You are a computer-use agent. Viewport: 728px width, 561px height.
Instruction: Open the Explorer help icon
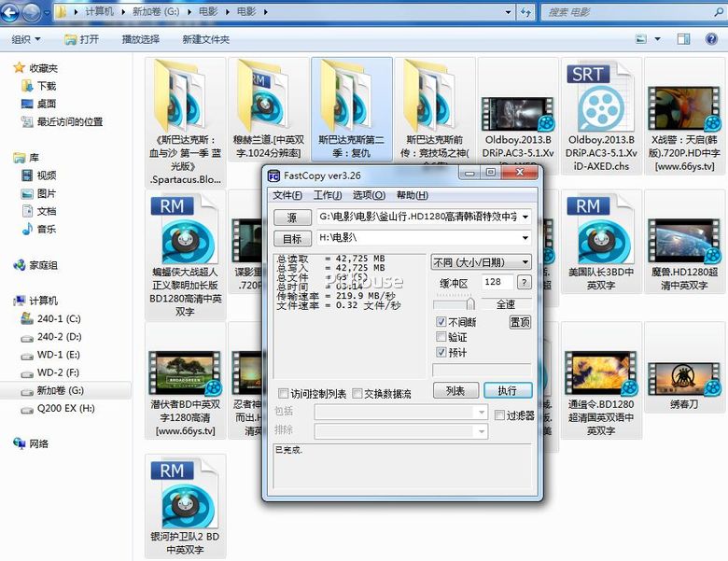click(x=709, y=39)
